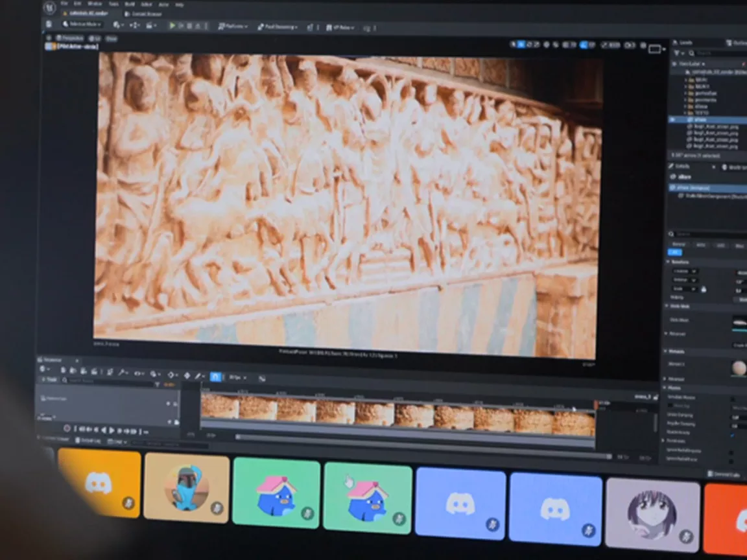Click the Sequencer record button
The width and height of the screenshot is (747, 560).
67,428
